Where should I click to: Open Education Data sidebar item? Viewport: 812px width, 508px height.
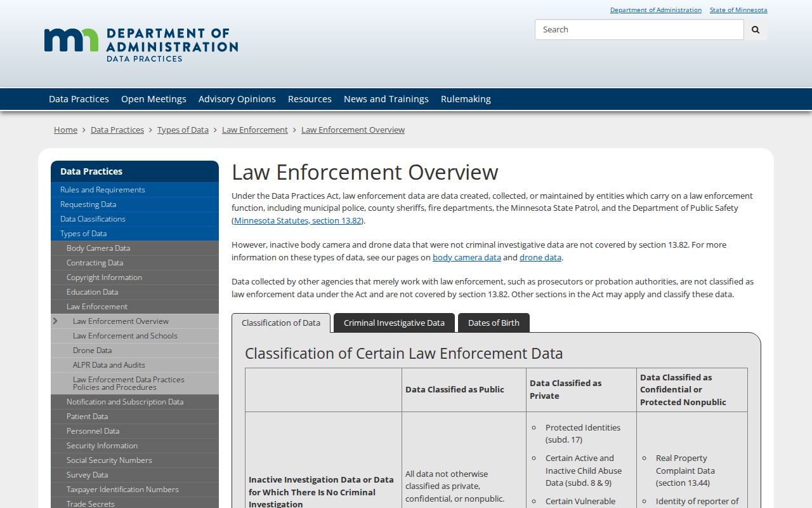pyautogui.click(x=134, y=292)
